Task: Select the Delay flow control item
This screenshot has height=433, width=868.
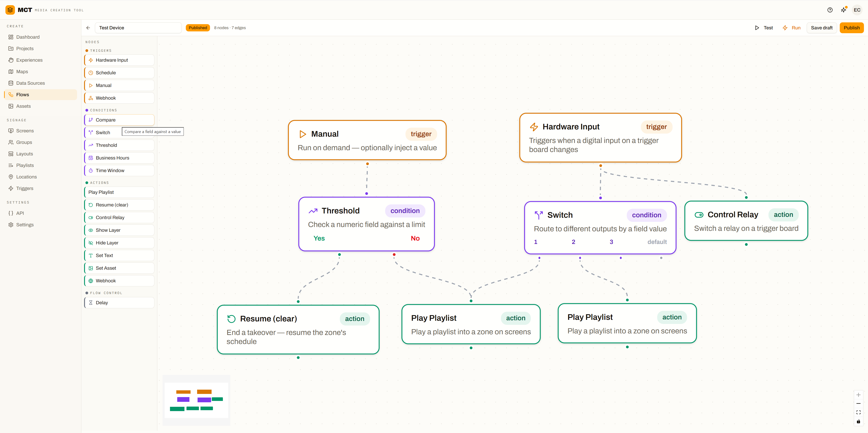Action: [x=119, y=303]
